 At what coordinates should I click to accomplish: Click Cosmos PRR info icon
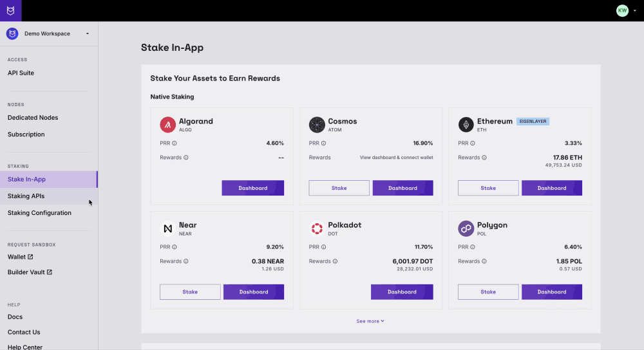point(324,143)
